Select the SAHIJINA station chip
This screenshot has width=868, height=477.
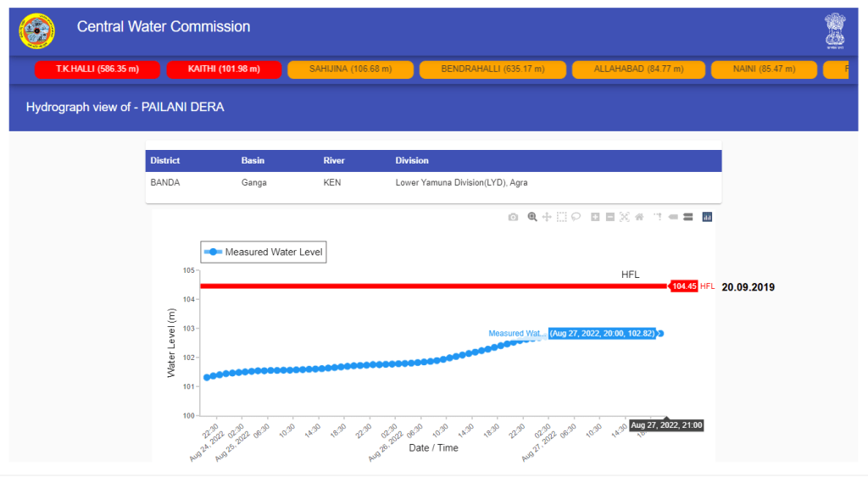350,69
